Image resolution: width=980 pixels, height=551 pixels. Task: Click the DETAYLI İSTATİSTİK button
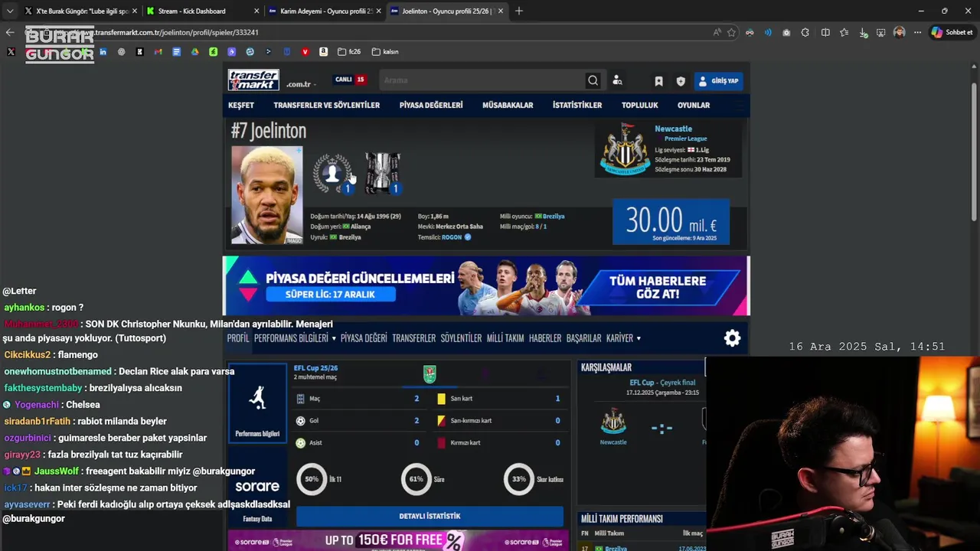click(x=430, y=517)
